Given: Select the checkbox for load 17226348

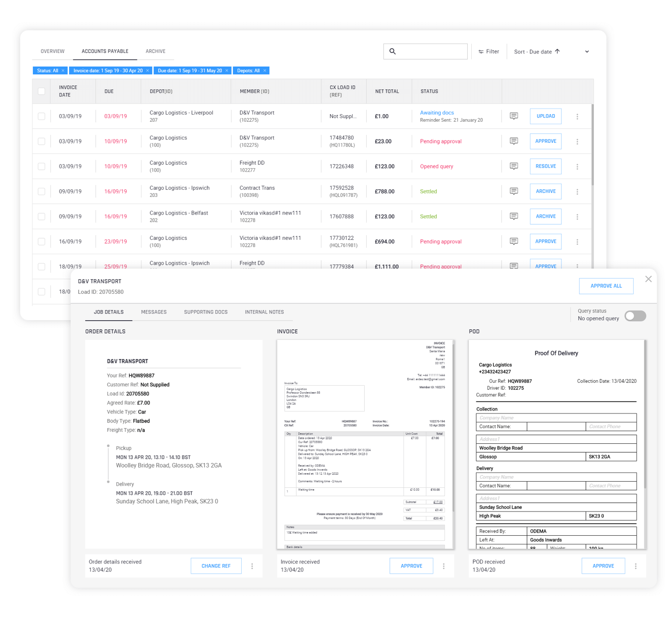Looking at the screenshot, I should (x=41, y=166).
